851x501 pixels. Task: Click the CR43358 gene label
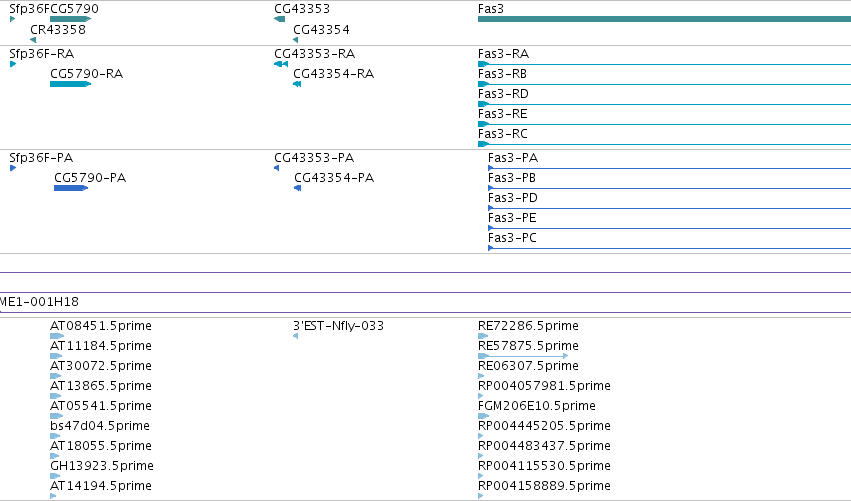pos(58,29)
